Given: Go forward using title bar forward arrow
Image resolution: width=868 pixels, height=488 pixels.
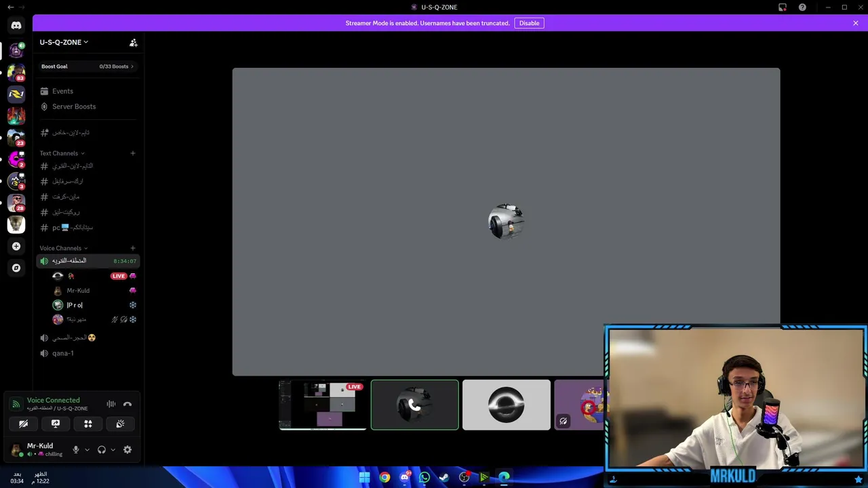Looking at the screenshot, I should coord(22,7).
